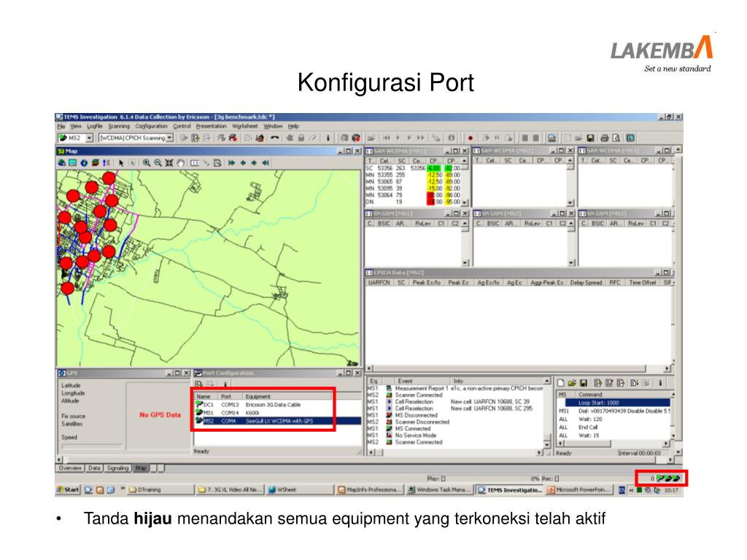Select the Loop Start: 1000 command
This screenshot has height=560, width=747.
(x=618, y=402)
